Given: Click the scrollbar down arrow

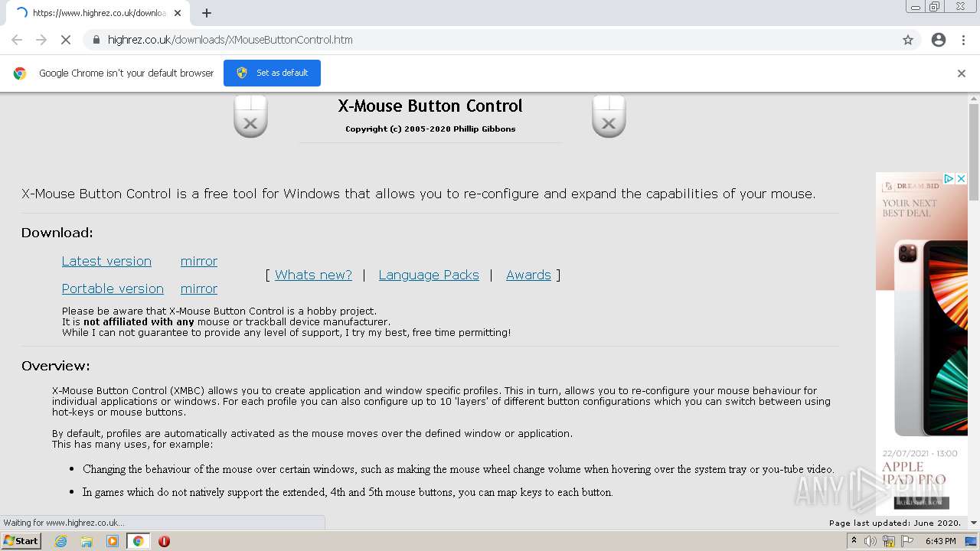Looking at the screenshot, I should tap(974, 523).
